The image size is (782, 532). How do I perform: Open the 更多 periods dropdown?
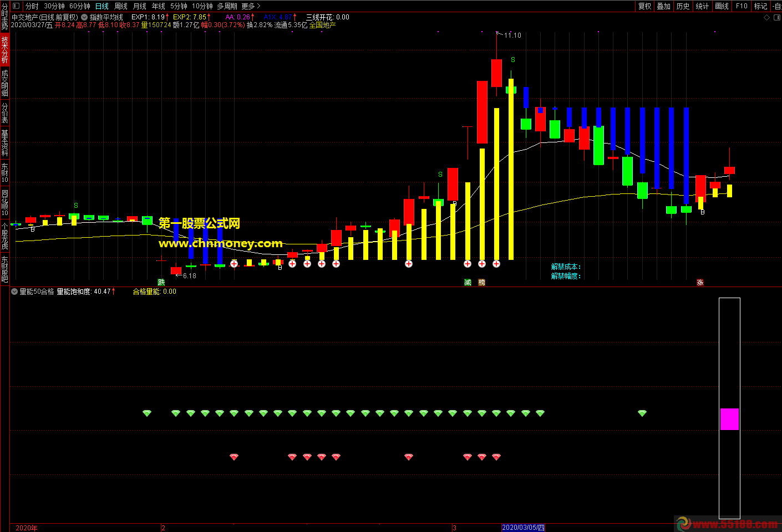[250, 6]
